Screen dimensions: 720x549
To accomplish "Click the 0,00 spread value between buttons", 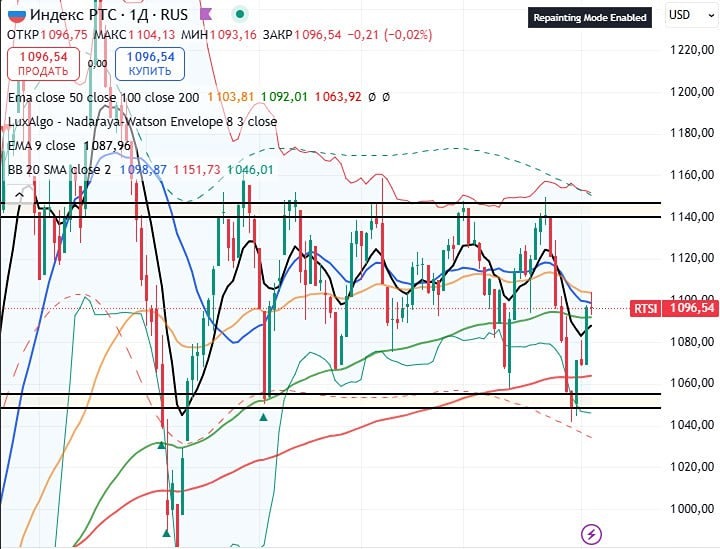I will click(97, 64).
